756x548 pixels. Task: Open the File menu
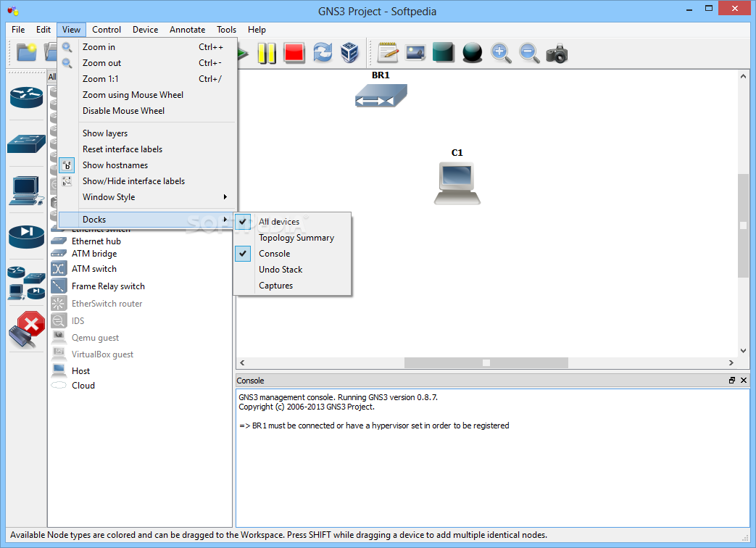point(18,30)
